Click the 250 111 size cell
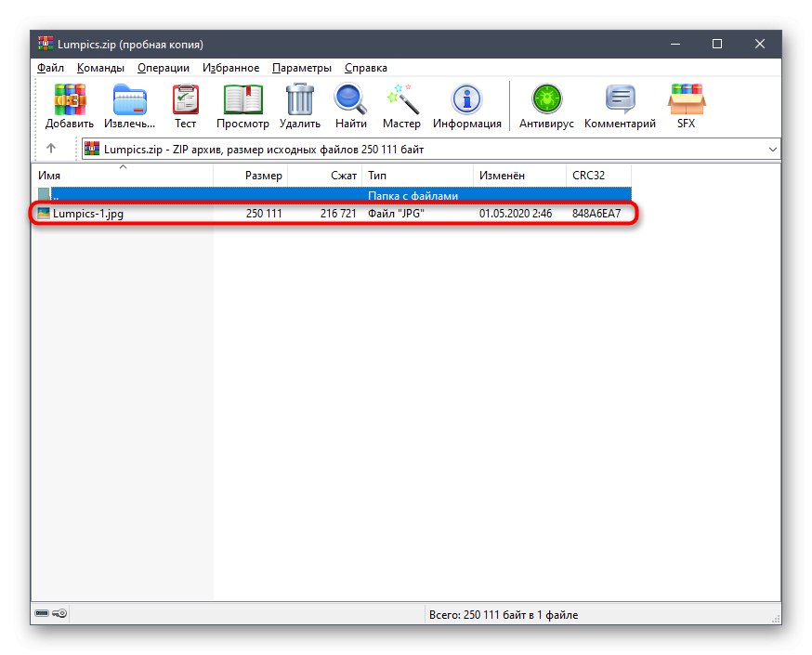Image resolution: width=812 pixels, height=655 pixels. pyautogui.click(x=264, y=214)
